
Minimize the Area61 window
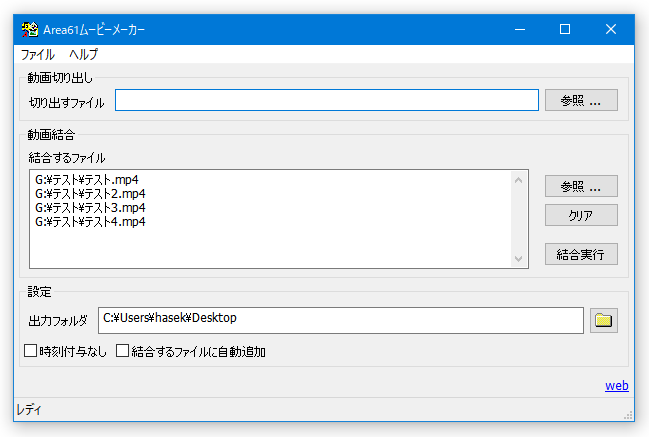(x=520, y=29)
